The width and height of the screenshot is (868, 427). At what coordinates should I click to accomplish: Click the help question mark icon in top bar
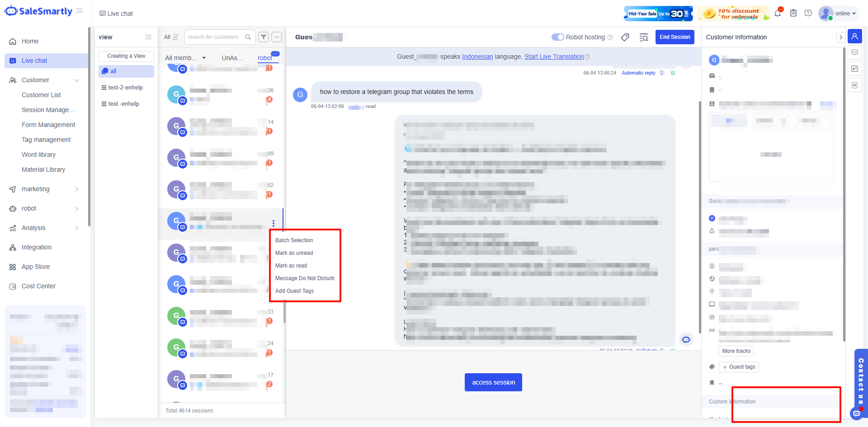[808, 14]
